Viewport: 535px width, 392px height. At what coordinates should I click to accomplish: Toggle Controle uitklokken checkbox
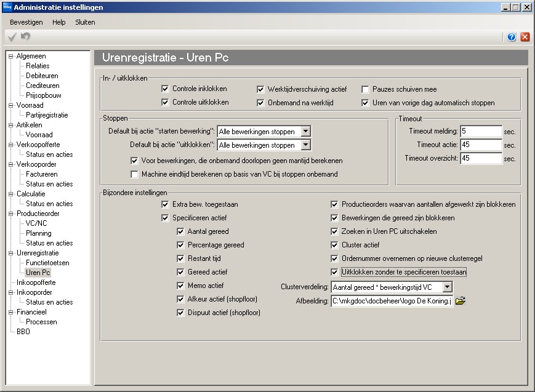165,102
